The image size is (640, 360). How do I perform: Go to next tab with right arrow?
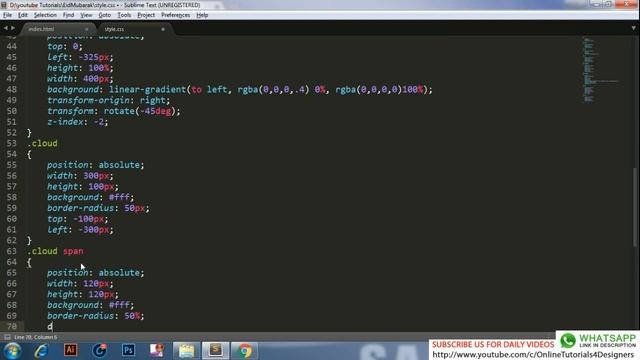pyautogui.click(x=13, y=28)
